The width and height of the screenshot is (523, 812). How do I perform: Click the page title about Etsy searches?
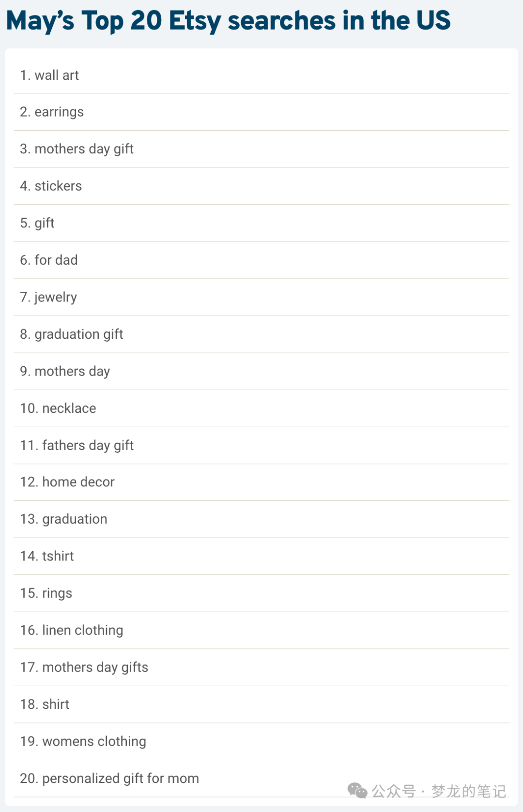[228, 21]
